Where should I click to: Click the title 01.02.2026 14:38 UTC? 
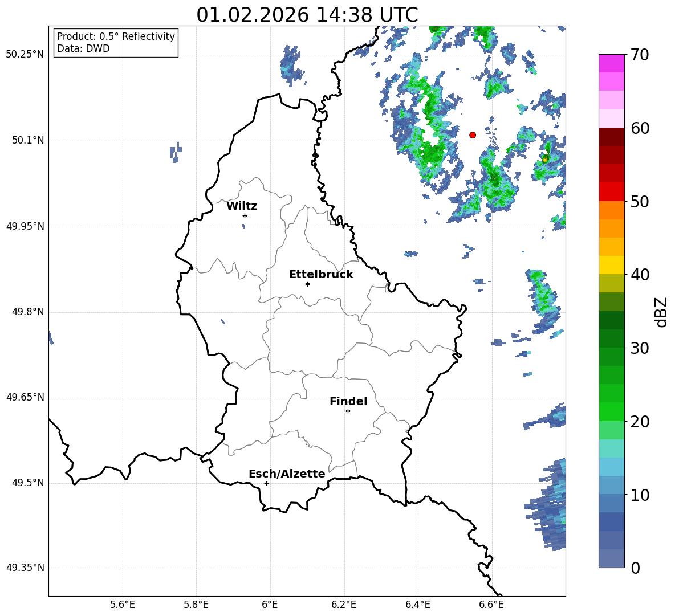pos(307,15)
